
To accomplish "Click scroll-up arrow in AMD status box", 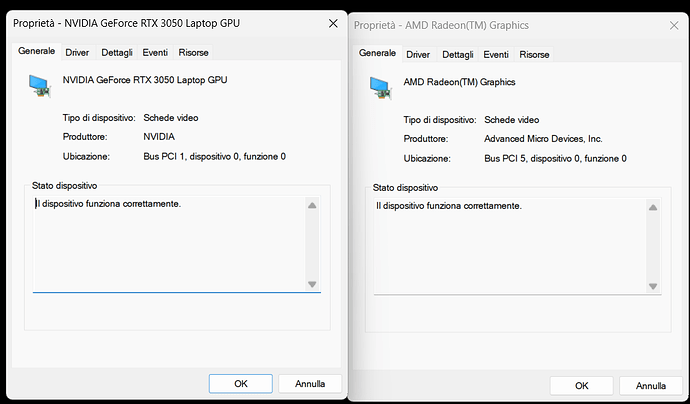I will (x=653, y=208).
